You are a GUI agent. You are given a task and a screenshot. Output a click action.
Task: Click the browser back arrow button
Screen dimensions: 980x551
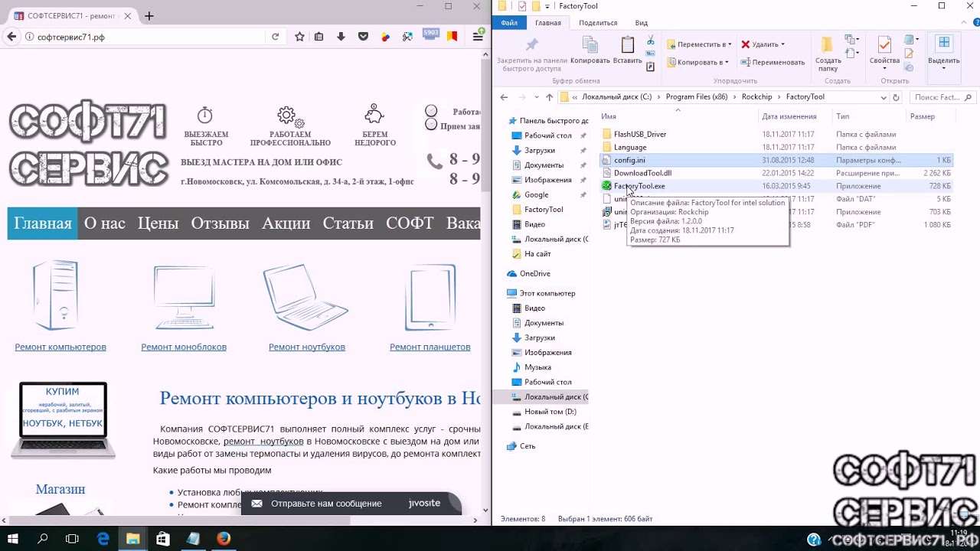(11, 36)
